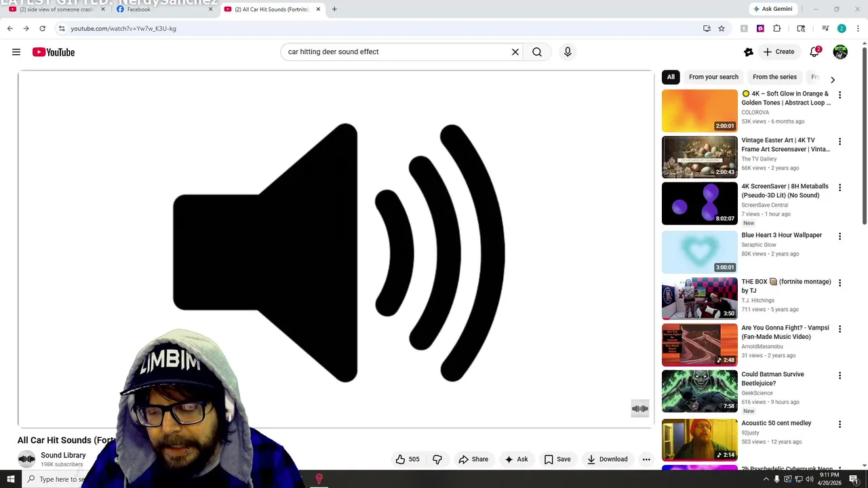Open options for Blue Heart Wallpaper video

[840, 236]
